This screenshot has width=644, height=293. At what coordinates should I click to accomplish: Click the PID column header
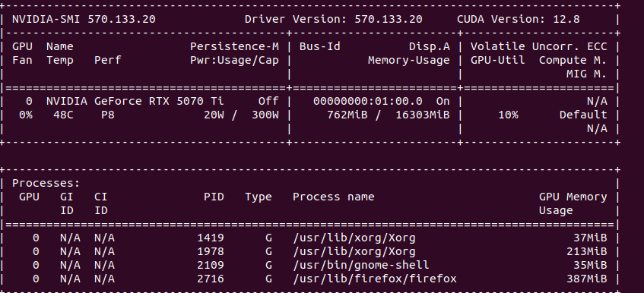tap(214, 197)
